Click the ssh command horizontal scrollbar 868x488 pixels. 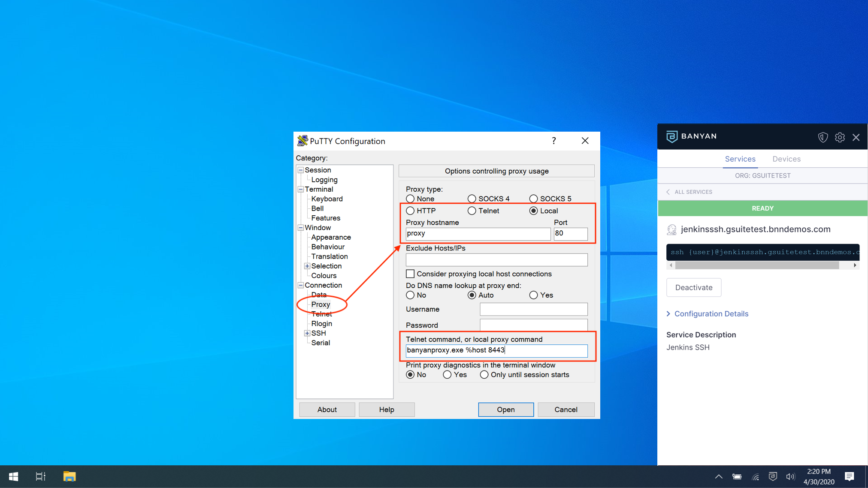[x=757, y=265]
